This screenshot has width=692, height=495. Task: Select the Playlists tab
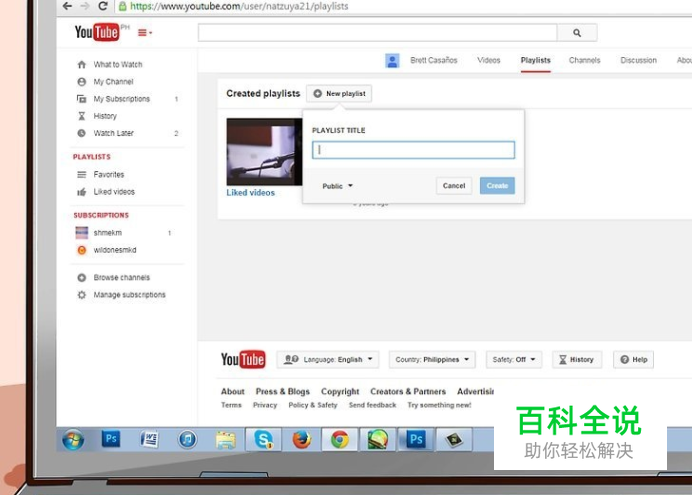click(x=535, y=60)
